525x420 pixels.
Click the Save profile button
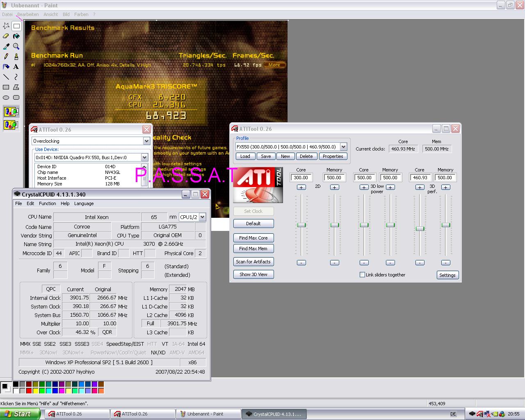(x=266, y=156)
